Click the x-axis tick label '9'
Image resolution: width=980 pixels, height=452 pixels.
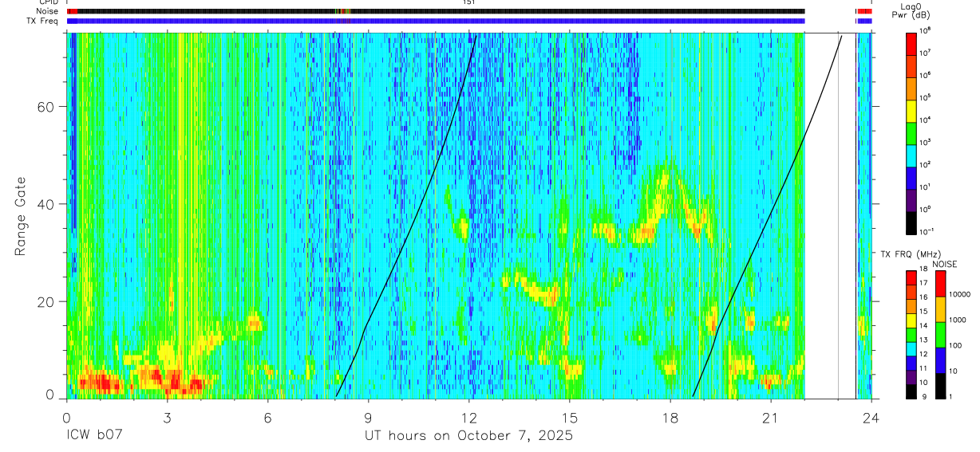point(368,417)
